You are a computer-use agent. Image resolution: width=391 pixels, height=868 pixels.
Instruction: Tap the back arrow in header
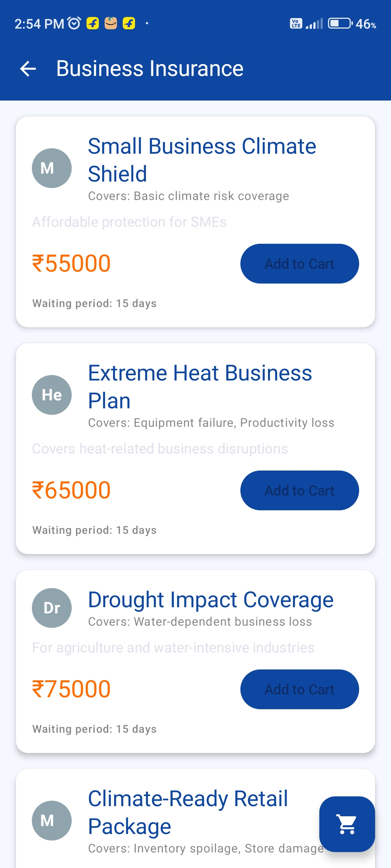28,69
